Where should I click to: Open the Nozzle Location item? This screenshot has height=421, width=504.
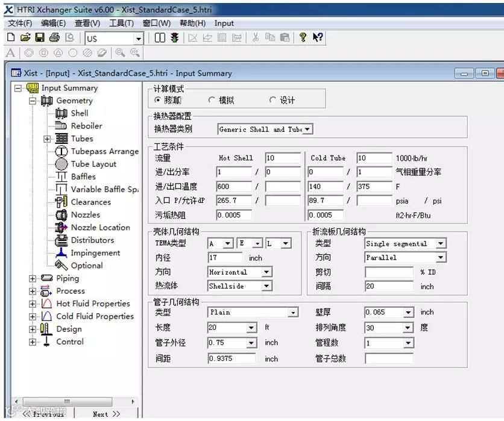coord(101,227)
